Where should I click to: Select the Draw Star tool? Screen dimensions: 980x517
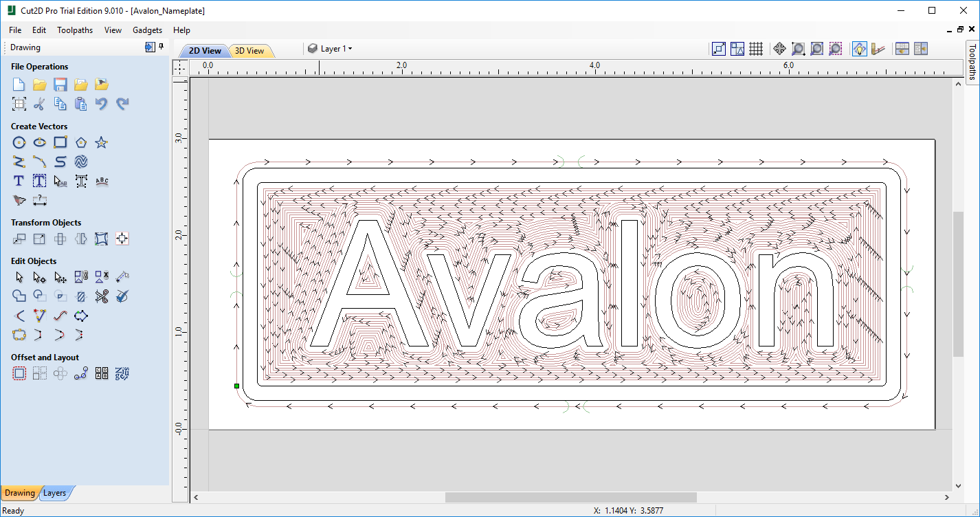coord(101,142)
